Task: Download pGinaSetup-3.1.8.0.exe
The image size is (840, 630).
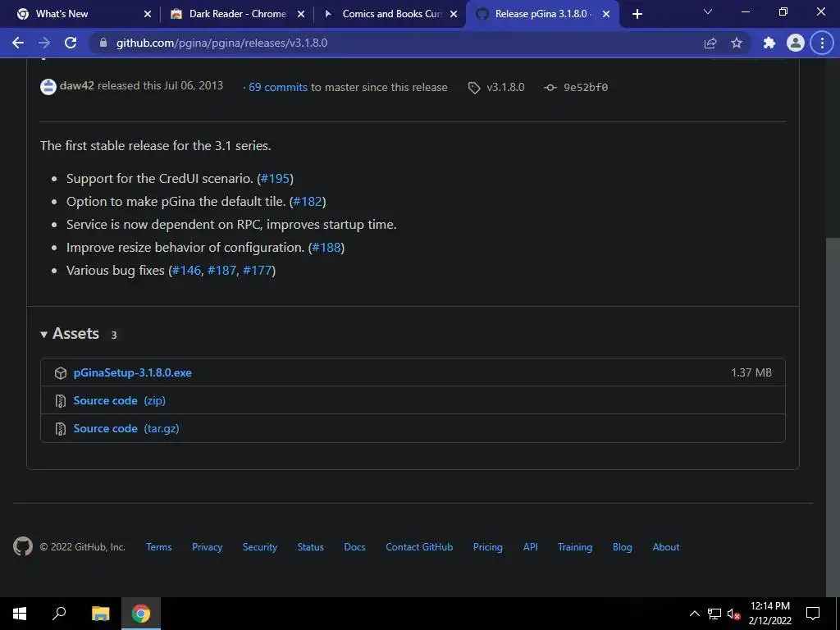Action: click(x=132, y=373)
